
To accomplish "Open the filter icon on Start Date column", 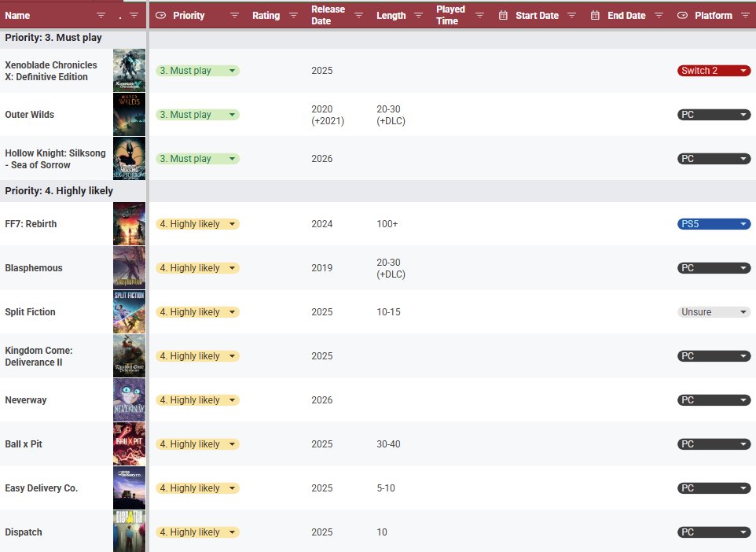I will pyautogui.click(x=571, y=16).
